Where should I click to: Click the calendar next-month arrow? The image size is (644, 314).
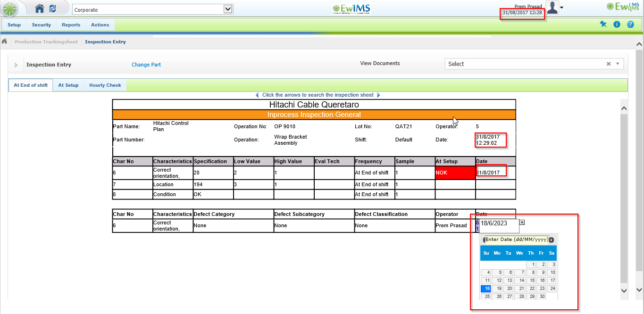[551, 240]
